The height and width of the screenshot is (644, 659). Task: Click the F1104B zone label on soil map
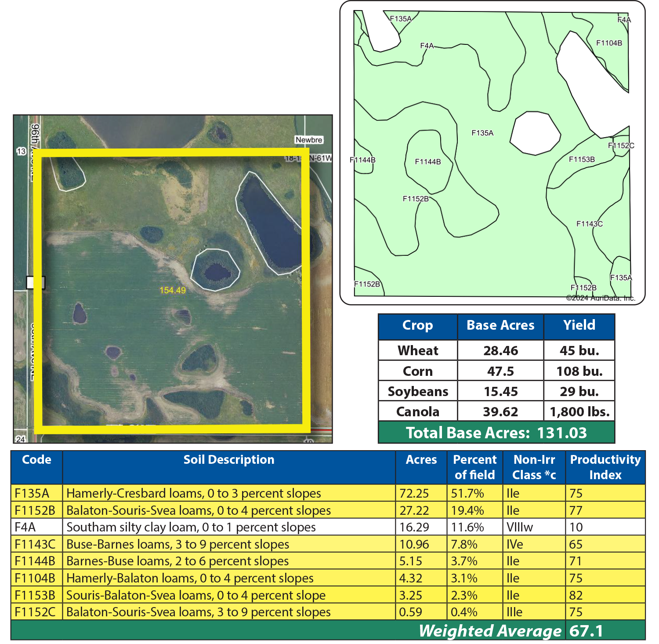[609, 43]
